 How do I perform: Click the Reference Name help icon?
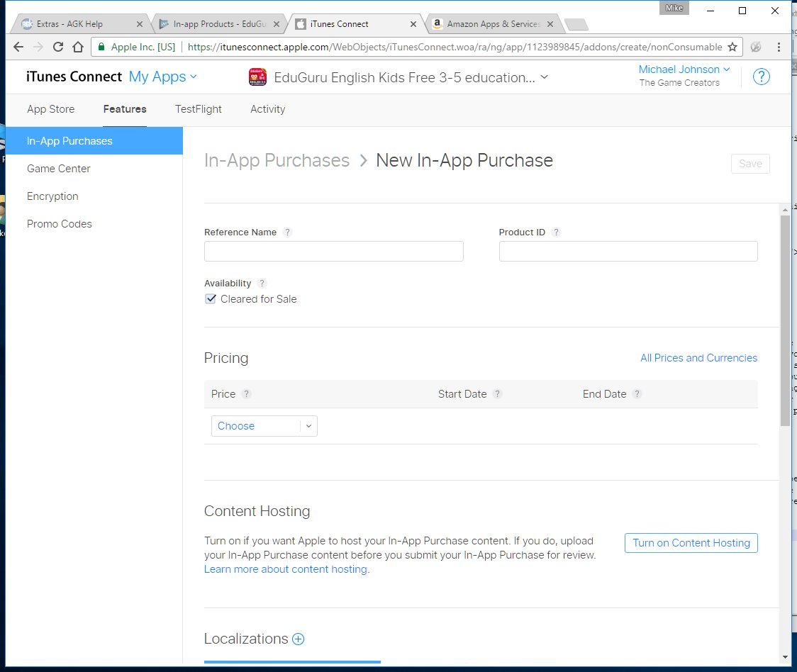pos(287,233)
